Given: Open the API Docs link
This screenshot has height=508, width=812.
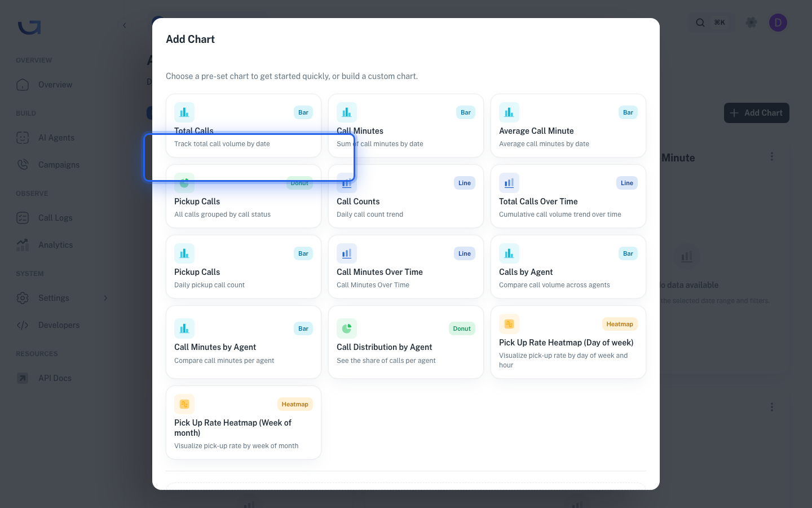Looking at the screenshot, I should point(55,378).
